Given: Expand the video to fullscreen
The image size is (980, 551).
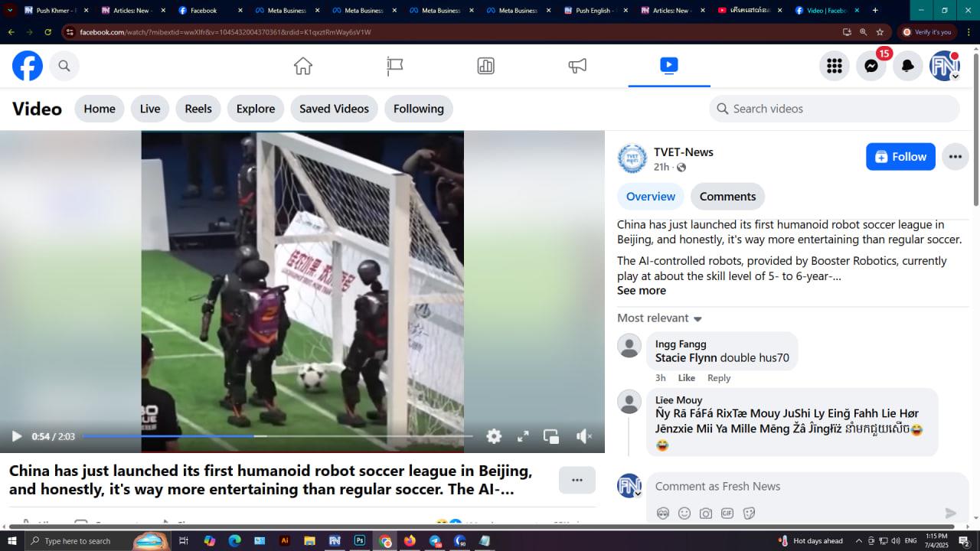Looking at the screenshot, I should [x=523, y=436].
